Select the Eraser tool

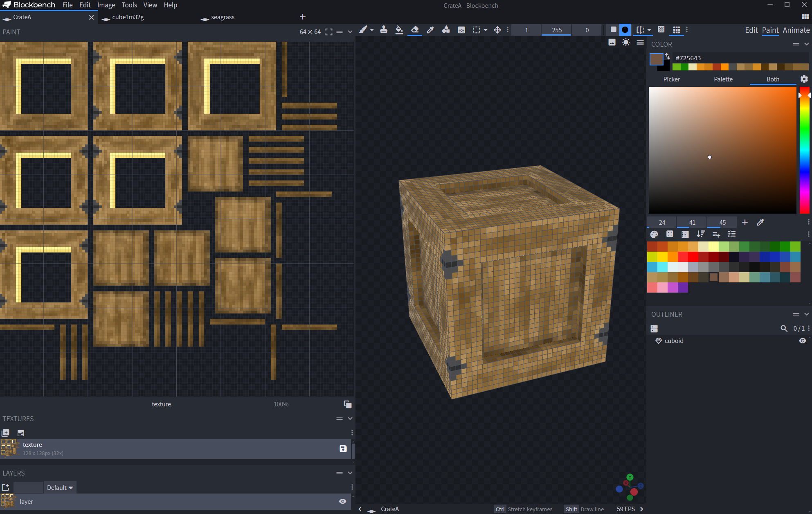tap(415, 30)
